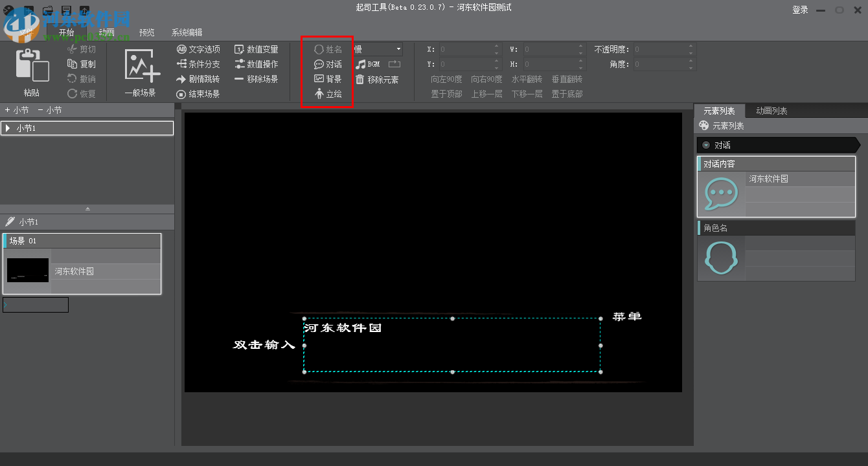Click rotate right 90 (向右90度) button

click(486, 79)
